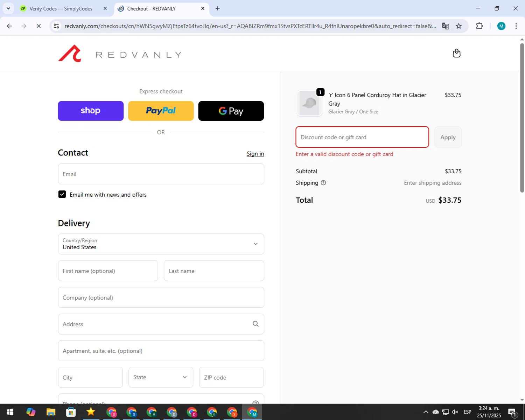Click the page vertical scrollbar
The image size is (525, 420).
click(x=522, y=117)
